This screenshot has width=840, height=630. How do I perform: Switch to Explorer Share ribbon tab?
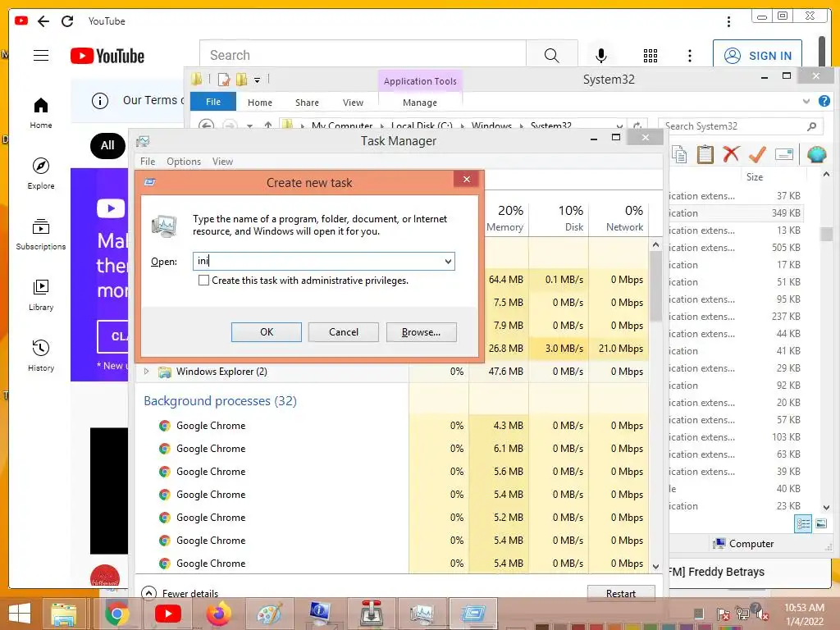pyautogui.click(x=307, y=103)
